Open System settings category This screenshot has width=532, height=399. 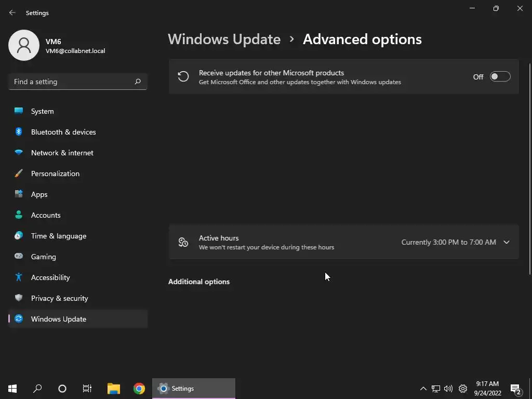[x=78, y=111]
